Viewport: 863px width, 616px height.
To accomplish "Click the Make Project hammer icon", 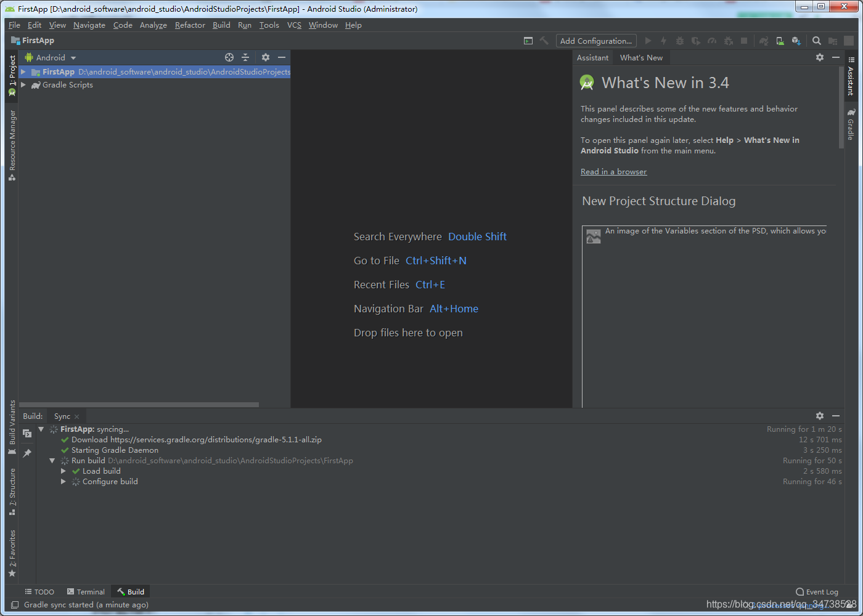I will (x=544, y=41).
